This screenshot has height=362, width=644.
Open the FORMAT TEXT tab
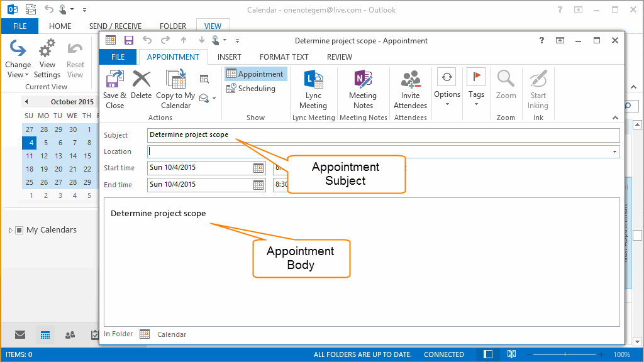coord(284,57)
